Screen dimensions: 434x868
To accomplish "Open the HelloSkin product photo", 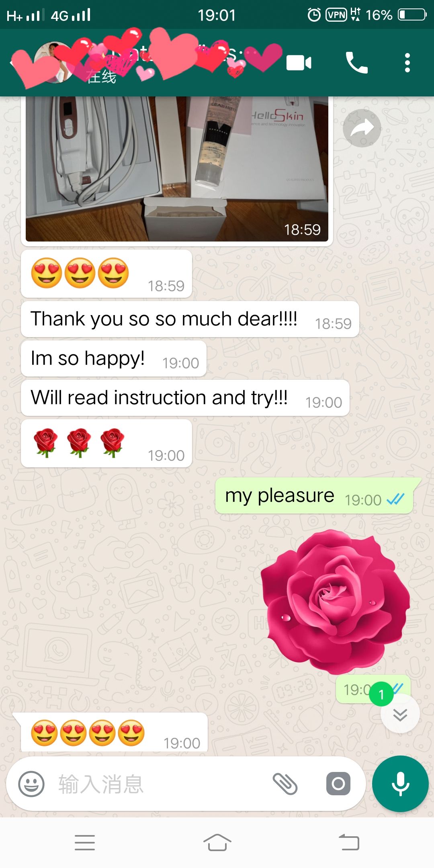I will pyautogui.click(x=177, y=169).
